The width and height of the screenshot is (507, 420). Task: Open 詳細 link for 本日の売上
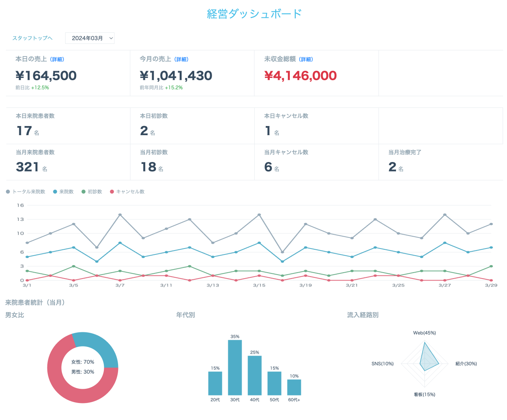point(57,59)
